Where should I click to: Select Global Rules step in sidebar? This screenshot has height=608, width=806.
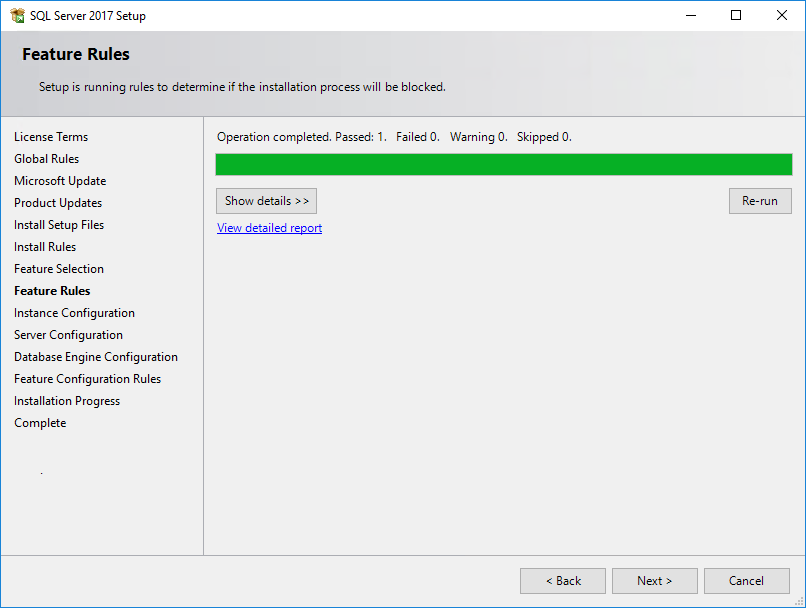46,159
